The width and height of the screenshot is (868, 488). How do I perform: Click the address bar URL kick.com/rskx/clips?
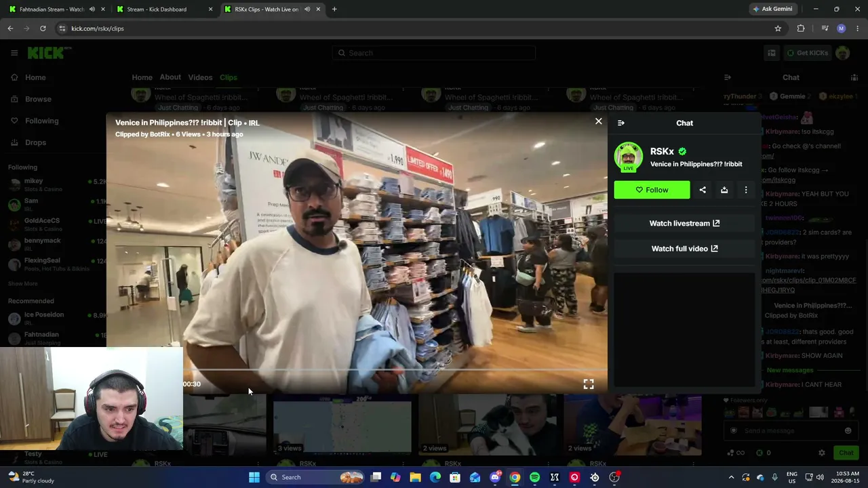click(98, 28)
